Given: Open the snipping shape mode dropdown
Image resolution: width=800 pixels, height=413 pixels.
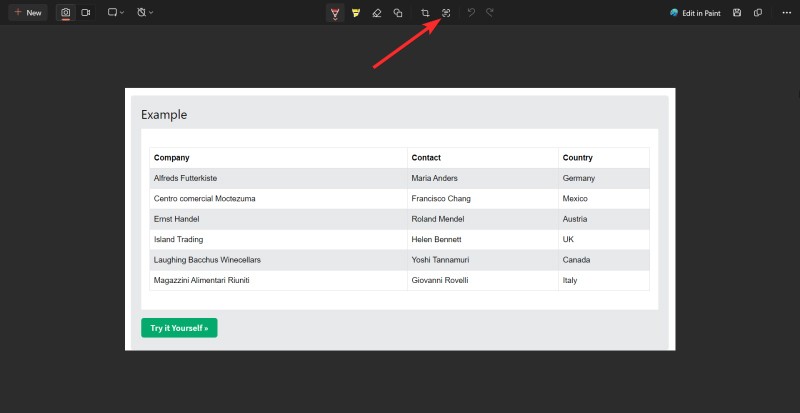Looking at the screenshot, I should point(115,13).
